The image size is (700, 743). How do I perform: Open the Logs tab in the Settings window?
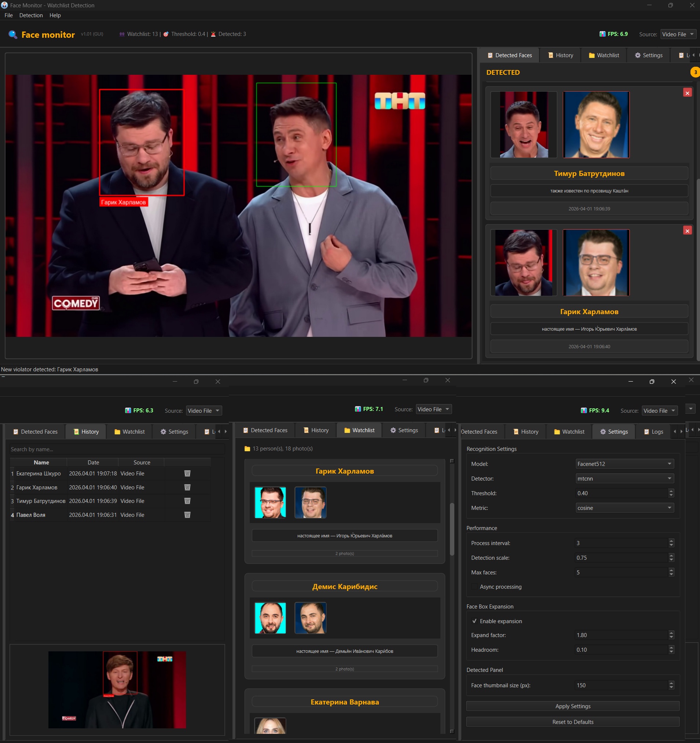[654, 432]
